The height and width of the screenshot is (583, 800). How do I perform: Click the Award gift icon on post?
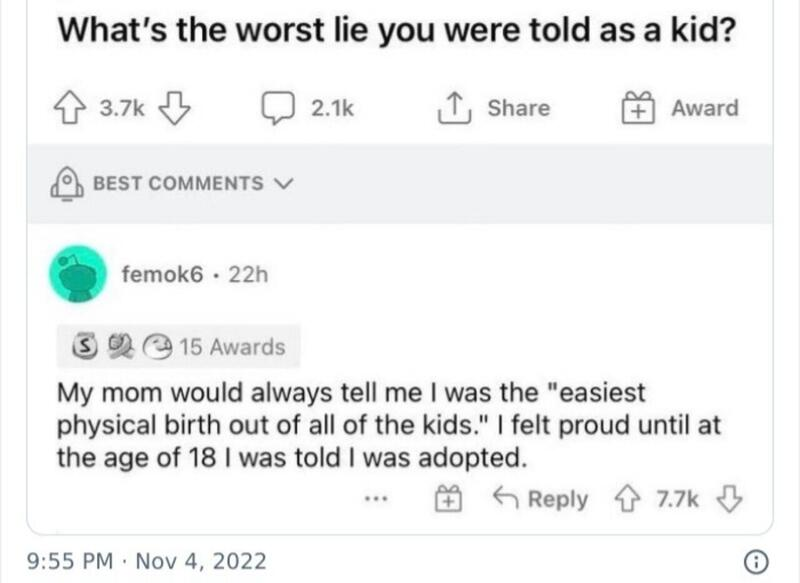click(638, 108)
